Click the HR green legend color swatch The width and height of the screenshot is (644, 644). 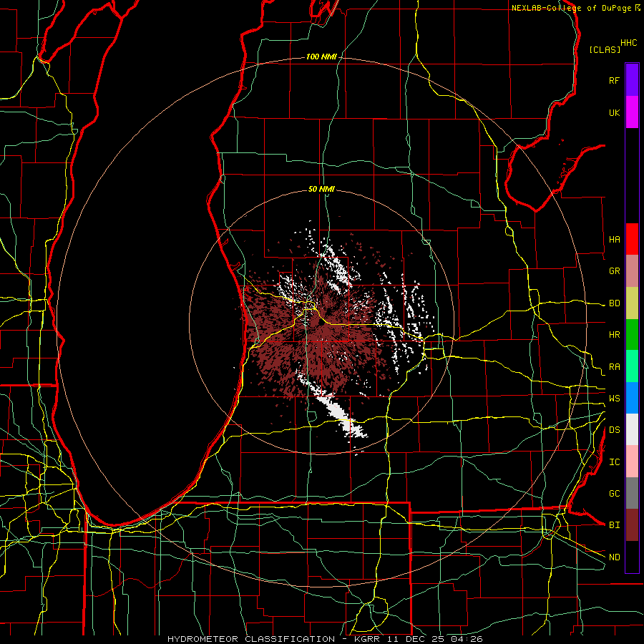[x=632, y=335]
